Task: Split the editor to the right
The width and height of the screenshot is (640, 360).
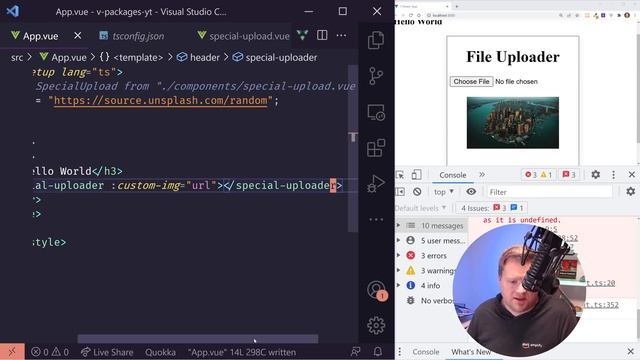Action: 322,36
